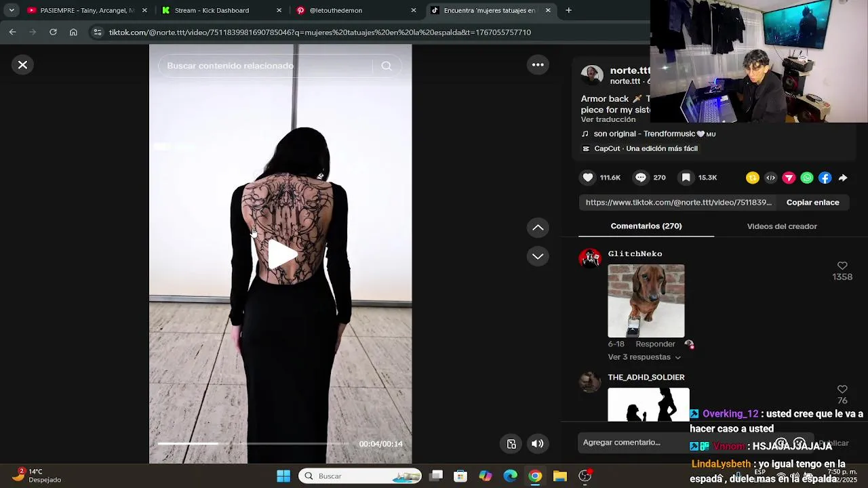Image resolution: width=868 pixels, height=488 pixels.
Task: Seek along the video progress bar
Action: pyautogui.click(x=252, y=444)
